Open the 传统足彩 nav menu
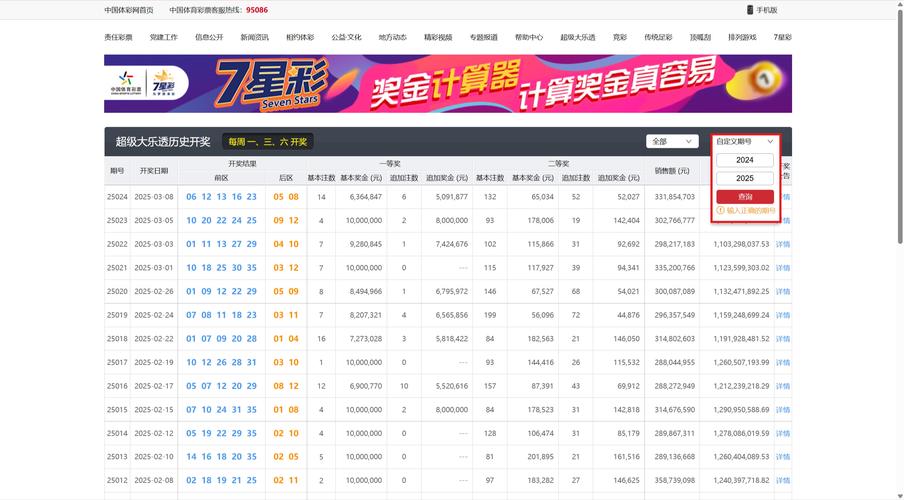 click(658, 37)
